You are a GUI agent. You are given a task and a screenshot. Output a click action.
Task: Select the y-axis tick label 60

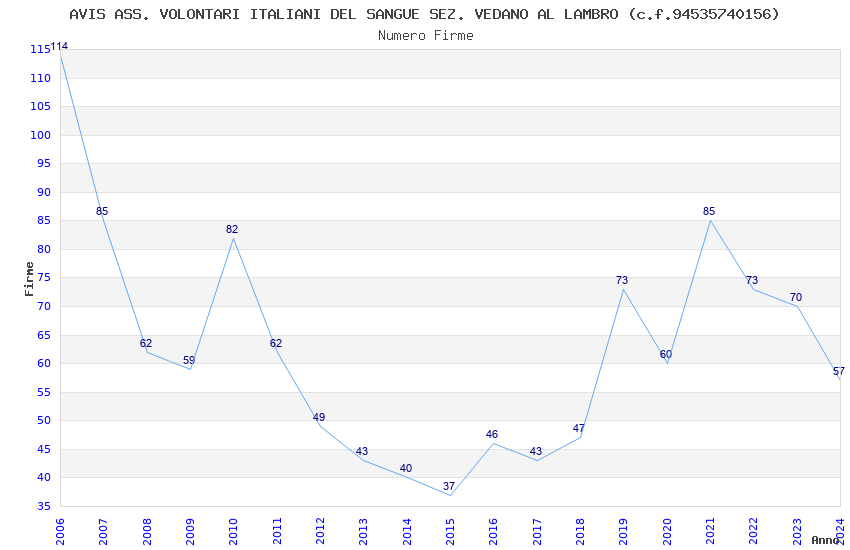43,363
